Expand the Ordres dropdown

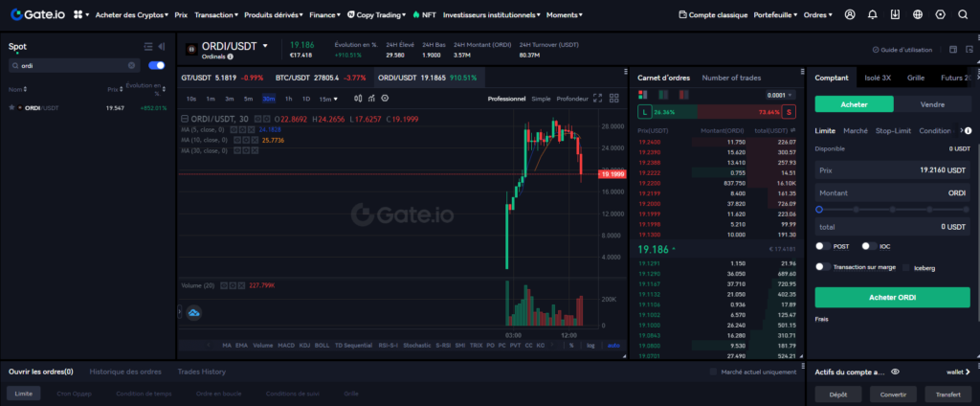pos(817,14)
